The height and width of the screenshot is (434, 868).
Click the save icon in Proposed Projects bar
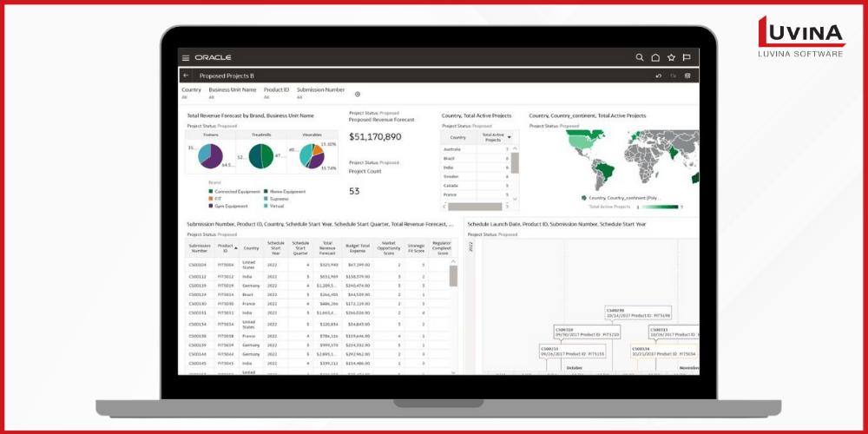[687, 76]
